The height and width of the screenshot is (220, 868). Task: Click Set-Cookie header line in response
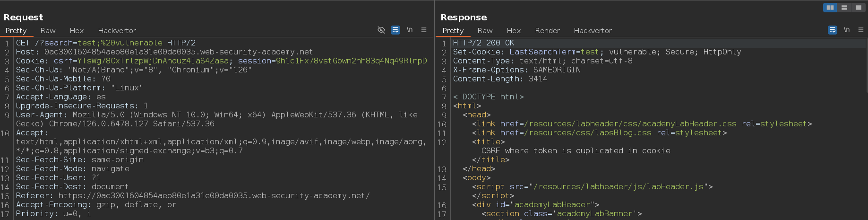(x=597, y=52)
